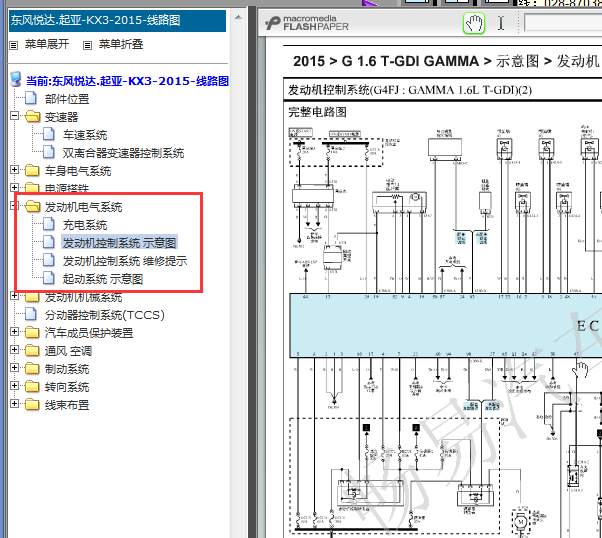Click the FlashPaper toolbar input field
Viewport: 602px width, 538px height.
[x=563, y=23]
